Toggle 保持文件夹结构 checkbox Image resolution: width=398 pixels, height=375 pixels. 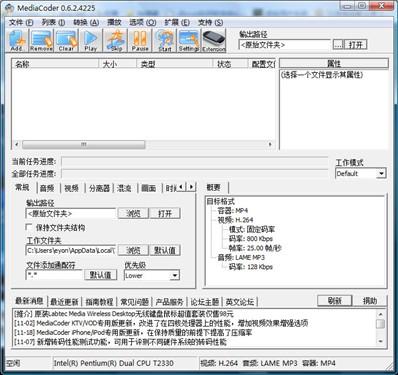(x=29, y=227)
